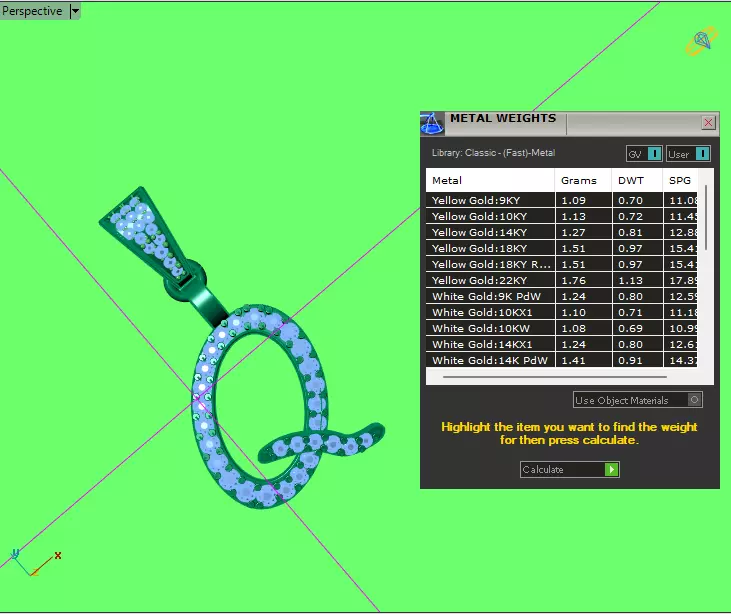Select the Yellow Gold:14KY row
Viewport: 731px width, 614px height.
(x=561, y=232)
